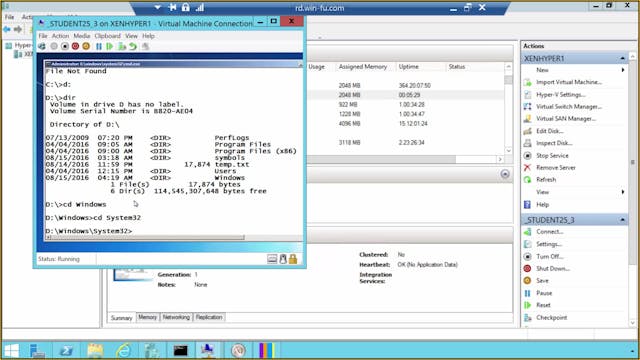Click the Checkpoint action for _STUDENT25_3
The image size is (640, 360).
(551, 318)
